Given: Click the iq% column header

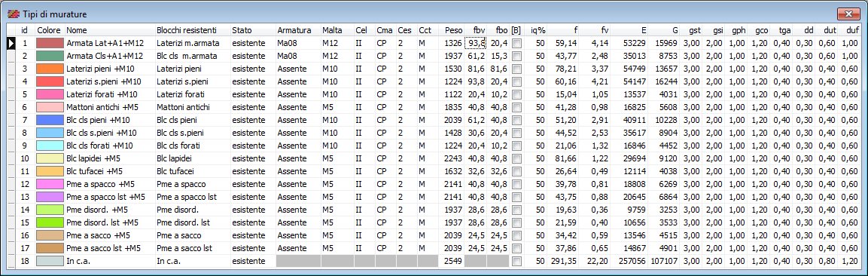Looking at the screenshot, I should (x=536, y=30).
